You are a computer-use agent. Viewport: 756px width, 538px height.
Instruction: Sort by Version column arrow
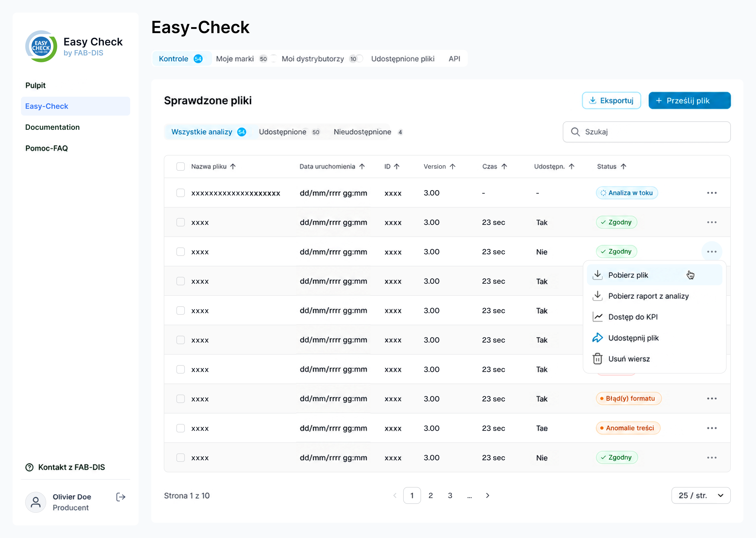point(453,167)
